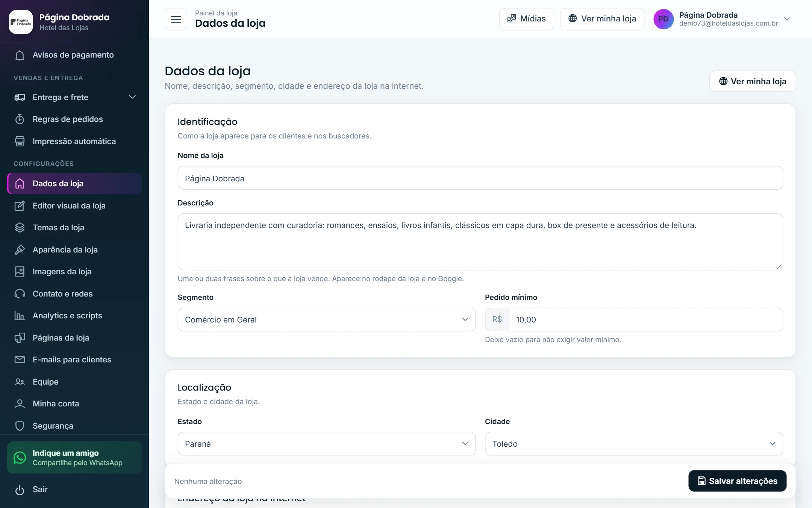Click the PD user avatar
The width and height of the screenshot is (812, 508).
(664, 19)
